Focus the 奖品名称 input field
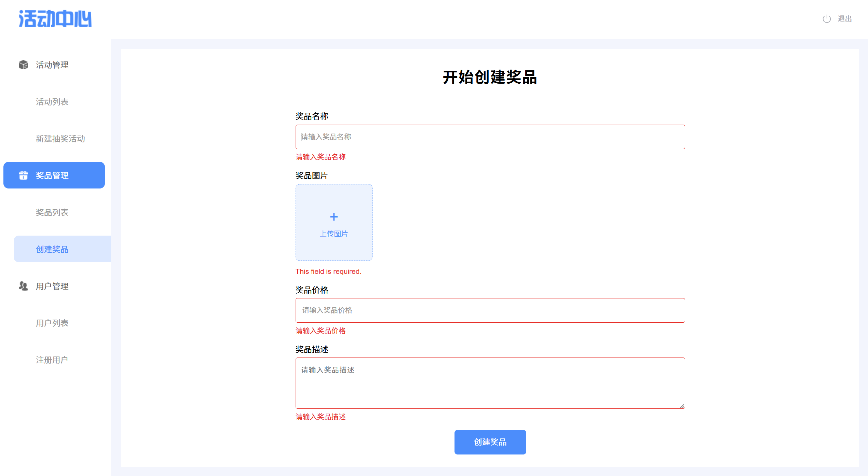Viewport: 868px width, 476px height. pyautogui.click(x=490, y=137)
